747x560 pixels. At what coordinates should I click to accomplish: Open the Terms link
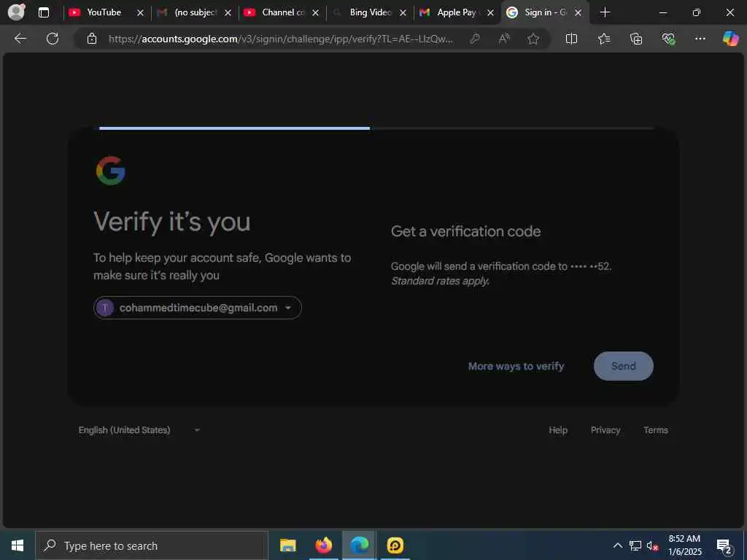tap(656, 430)
